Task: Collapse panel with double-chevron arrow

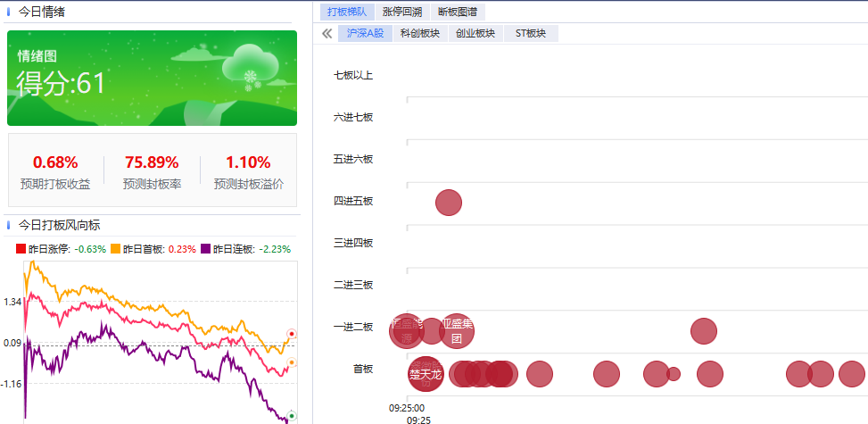Action: [x=327, y=33]
